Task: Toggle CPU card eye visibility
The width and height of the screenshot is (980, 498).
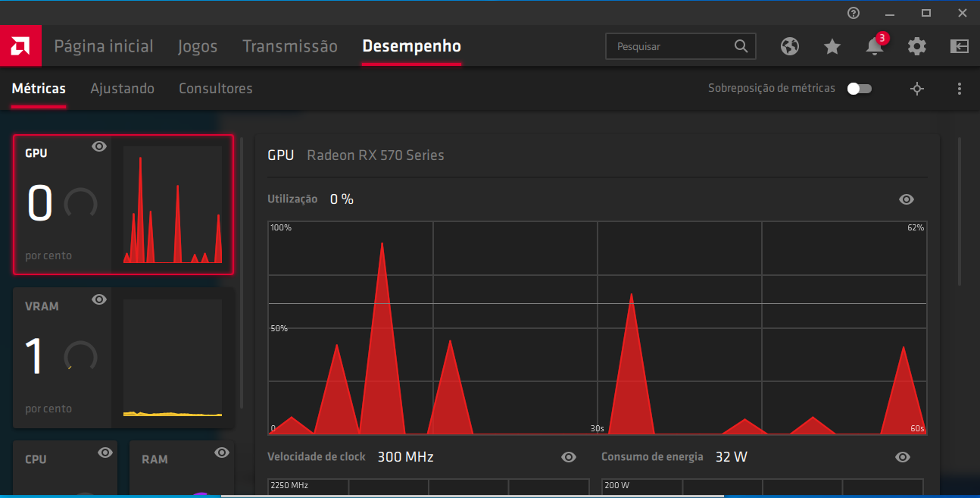Action: click(105, 453)
